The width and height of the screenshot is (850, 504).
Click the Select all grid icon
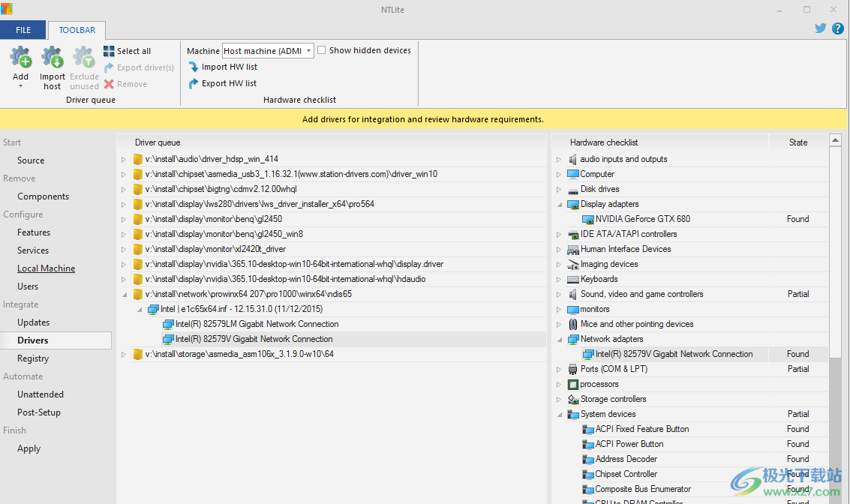tap(109, 51)
